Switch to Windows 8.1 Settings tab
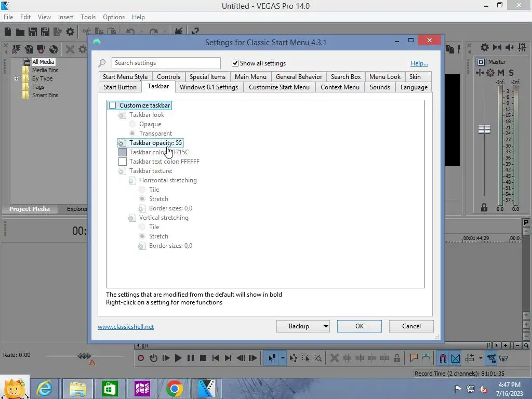Image resolution: width=532 pixels, height=399 pixels. click(x=209, y=87)
